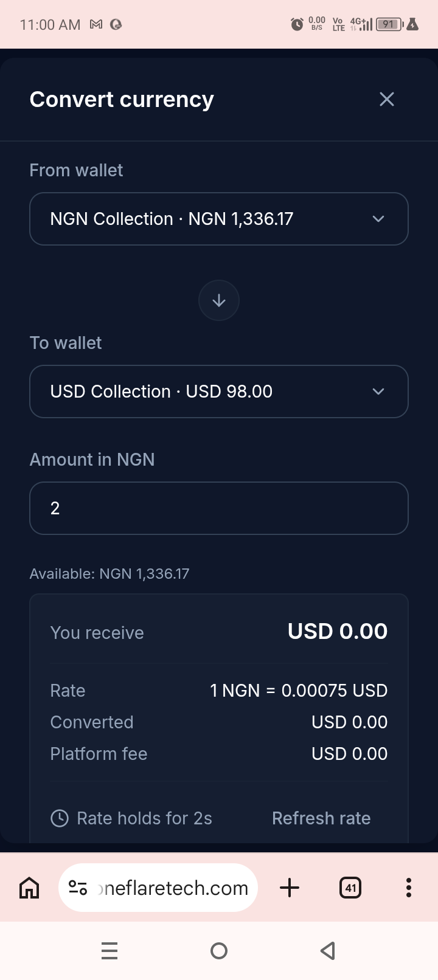Close the Convert currency dialog

pyautogui.click(x=387, y=99)
